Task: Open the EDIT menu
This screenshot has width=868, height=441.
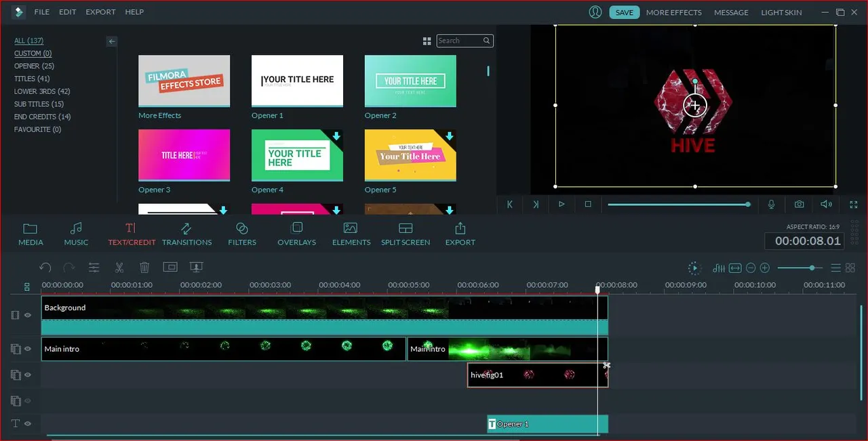Action: click(67, 12)
